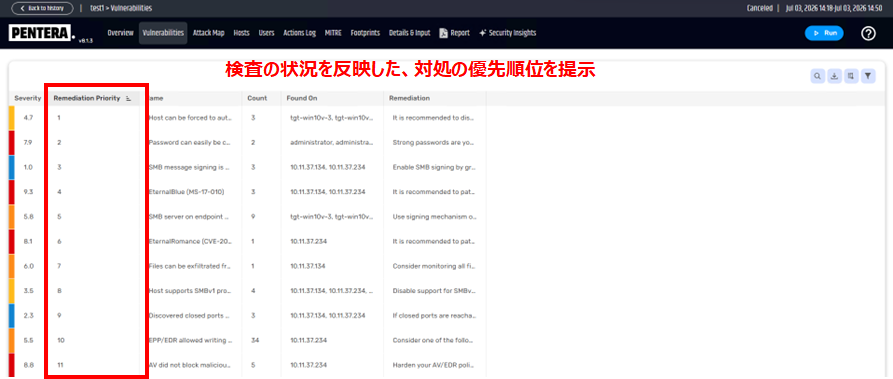Viewport: 893px width, 379px height.
Task: Click the Report PDF icon
Action: [x=443, y=33]
